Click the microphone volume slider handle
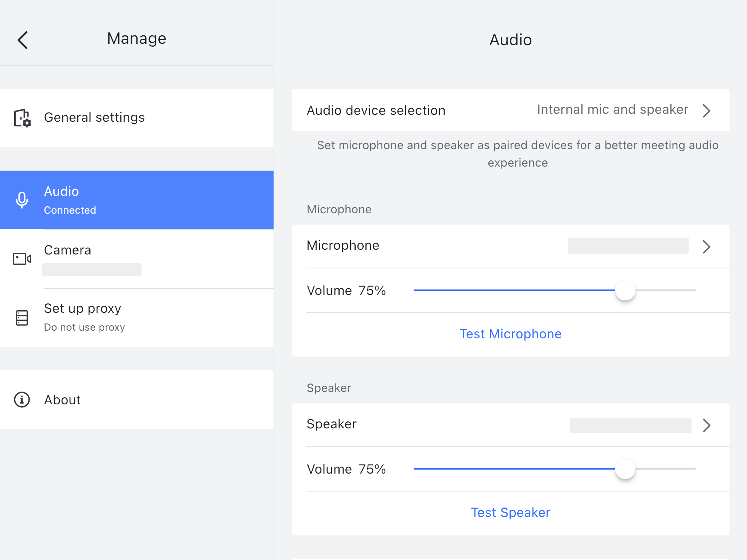The height and width of the screenshot is (560, 747). 625,290
